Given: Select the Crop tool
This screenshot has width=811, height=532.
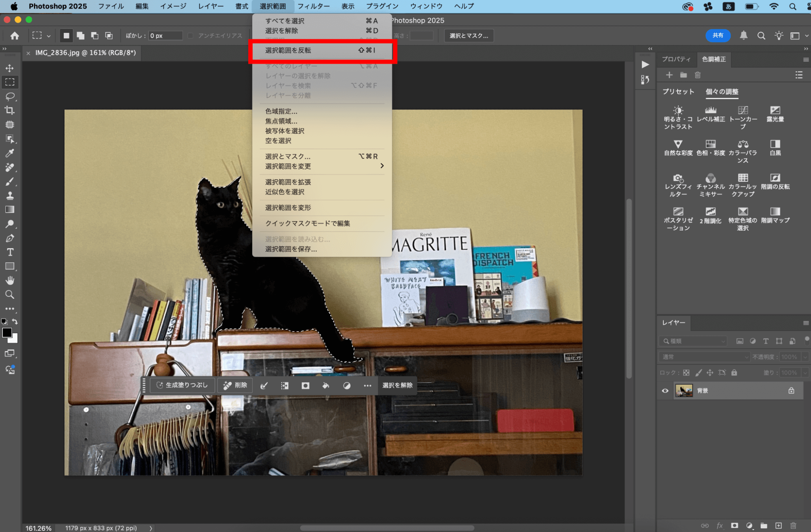Looking at the screenshot, I should pyautogui.click(x=10, y=110).
